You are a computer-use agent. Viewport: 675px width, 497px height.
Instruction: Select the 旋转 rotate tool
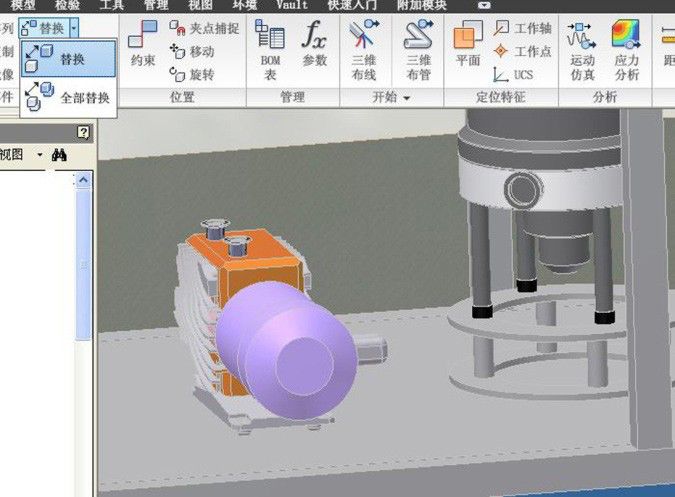coord(192,74)
